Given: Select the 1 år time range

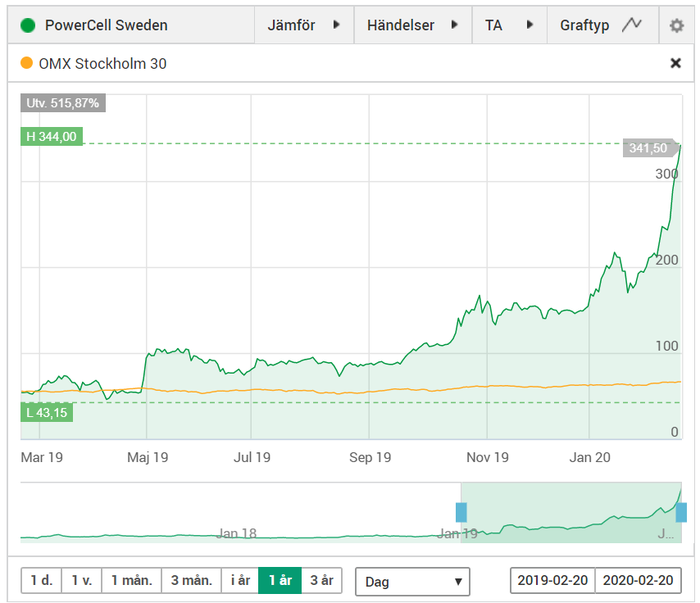Looking at the screenshot, I should [280, 580].
